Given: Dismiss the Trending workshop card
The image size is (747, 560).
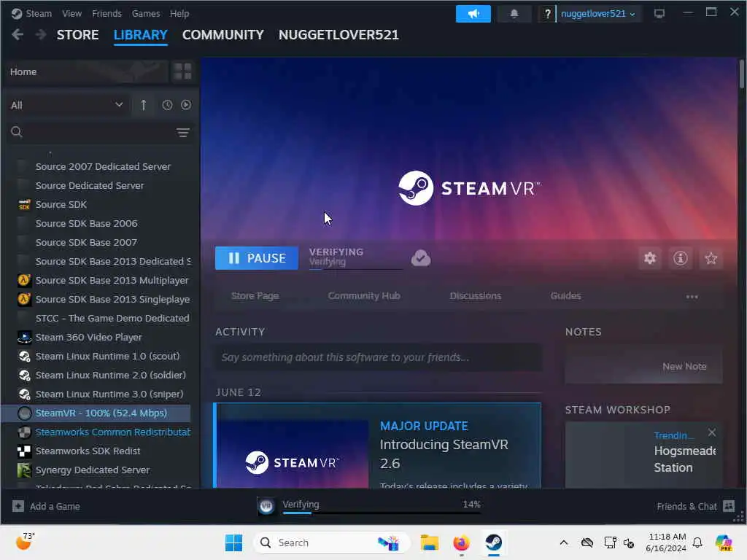Looking at the screenshot, I should [712, 432].
